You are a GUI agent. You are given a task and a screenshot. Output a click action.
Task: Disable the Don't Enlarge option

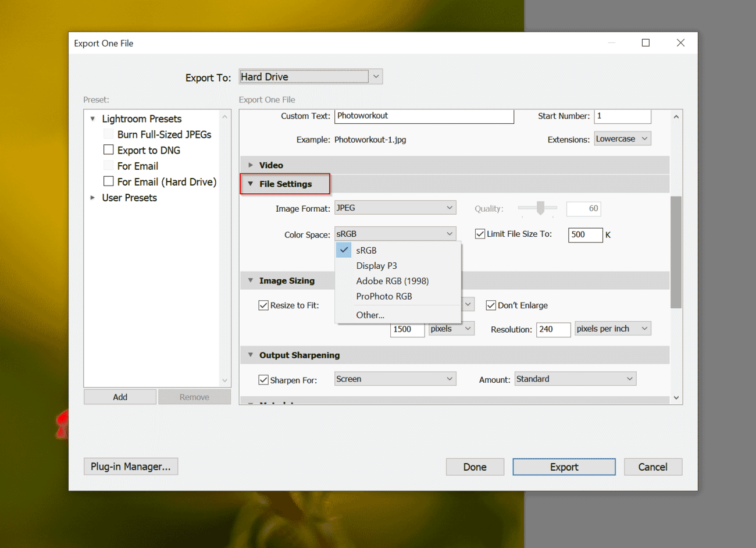pyautogui.click(x=491, y=304)
